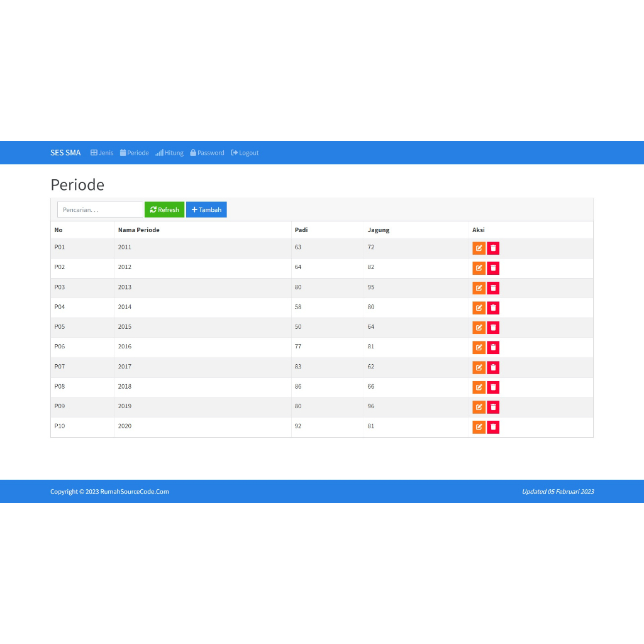Edit the 2011 period row

click(x=479, y=248)
